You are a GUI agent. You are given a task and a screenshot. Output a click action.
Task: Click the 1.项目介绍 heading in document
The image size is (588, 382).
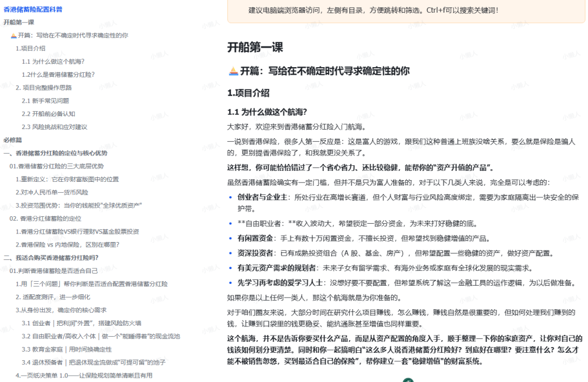248,93
